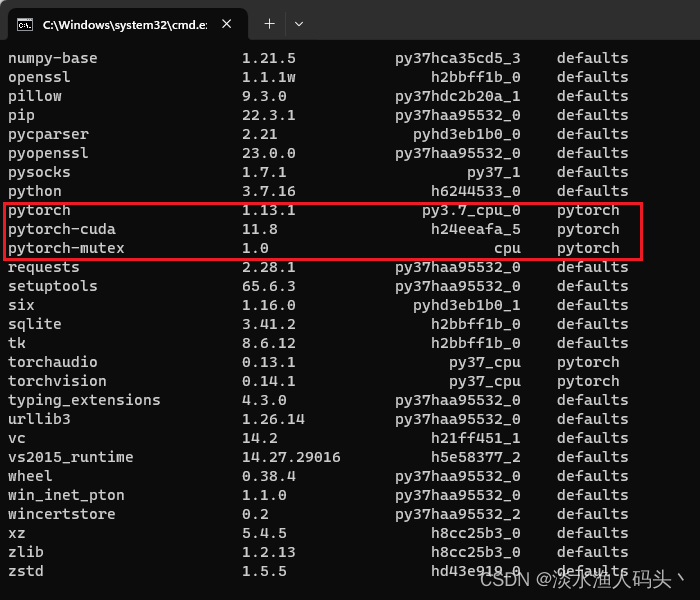Click the typing_extensions package name
Screen dimensions: 700x600
pyautogui.click(x=84, y=401)
